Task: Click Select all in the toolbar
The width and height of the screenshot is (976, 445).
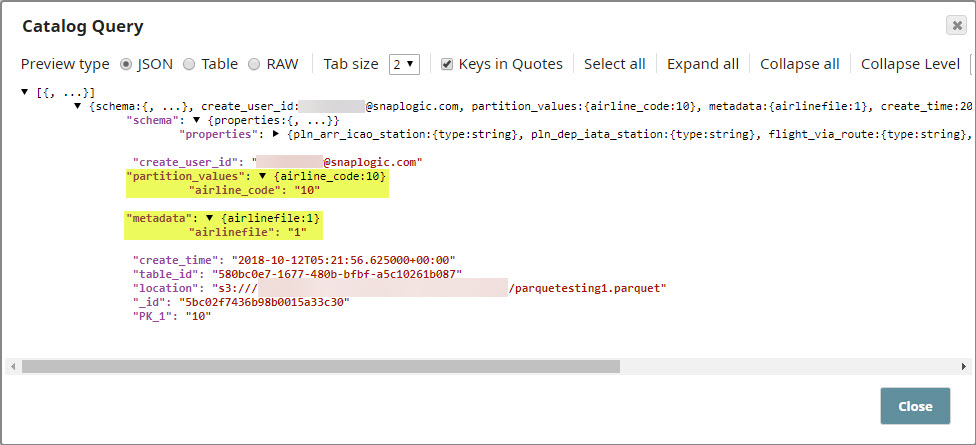Action: [x=614, y=64]
